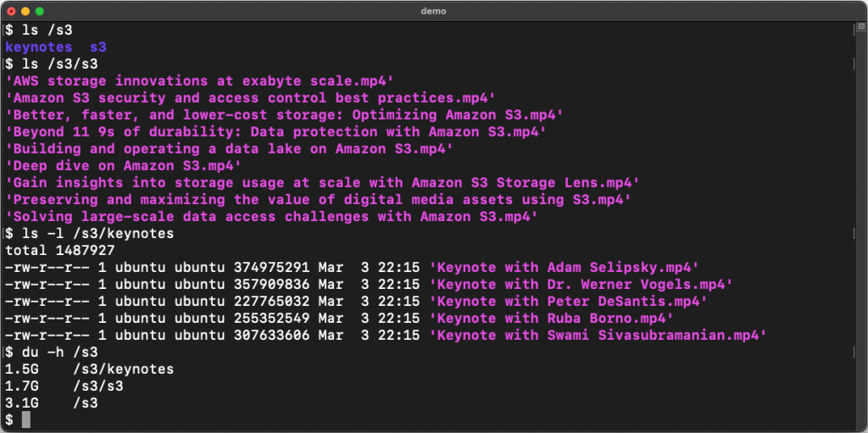The image size is (868, 433).
Task: Select 'Amazon S3 security and access control' file
Action: pyautogui.click(x=251, y=98)
